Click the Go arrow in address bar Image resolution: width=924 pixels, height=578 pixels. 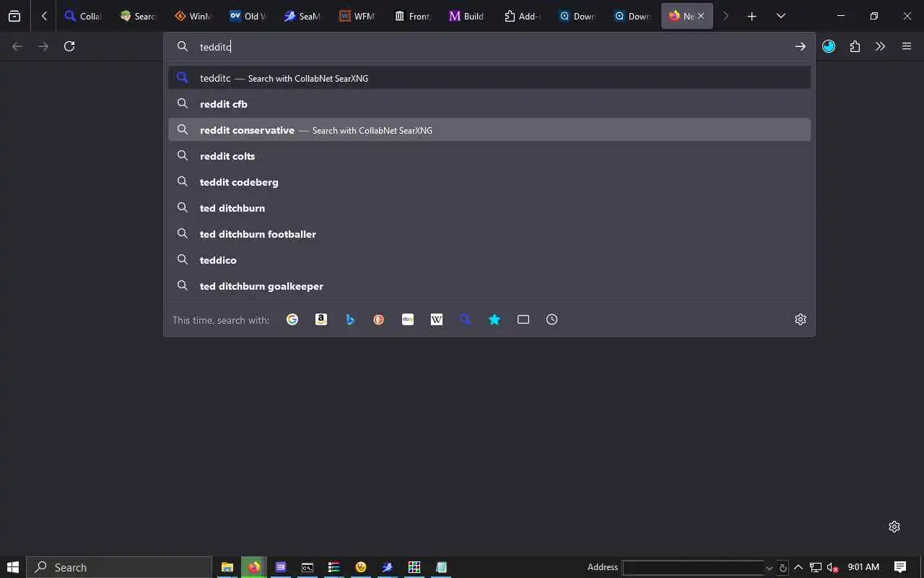(x=800, y=46)
